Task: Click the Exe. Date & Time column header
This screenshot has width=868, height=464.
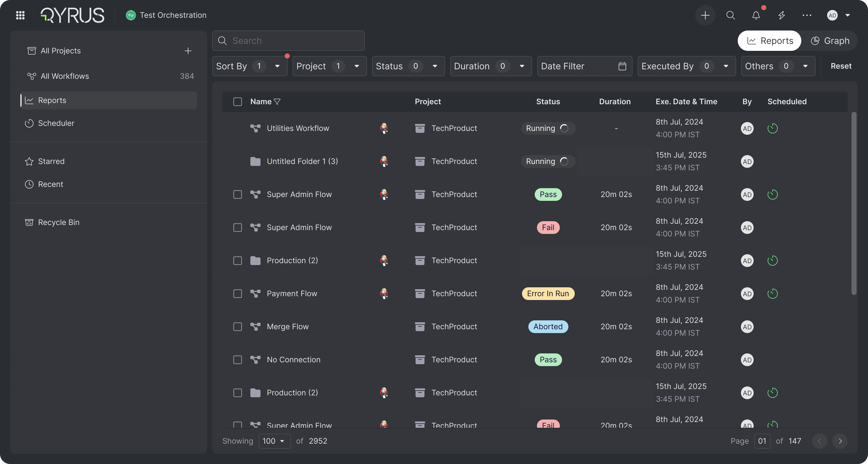Action: 686,102
